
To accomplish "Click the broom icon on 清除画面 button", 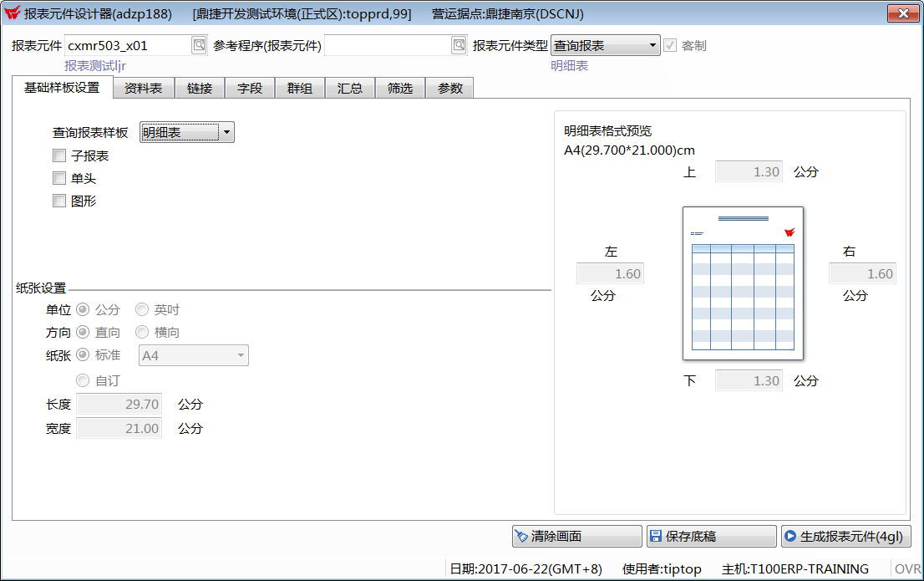I will [x=521, y=536].
